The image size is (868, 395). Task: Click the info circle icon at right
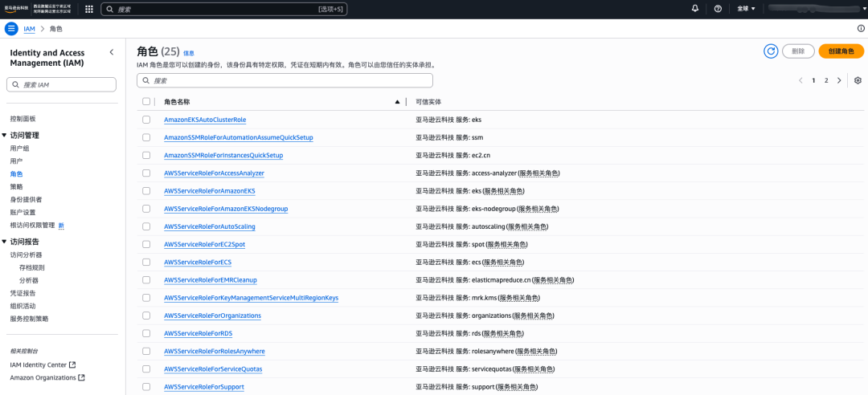[x=861, y=29]
